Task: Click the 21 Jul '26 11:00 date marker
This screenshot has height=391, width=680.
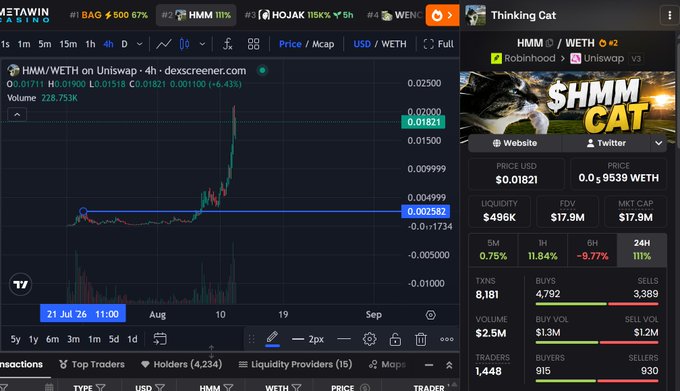Action: tap(82, 314)
